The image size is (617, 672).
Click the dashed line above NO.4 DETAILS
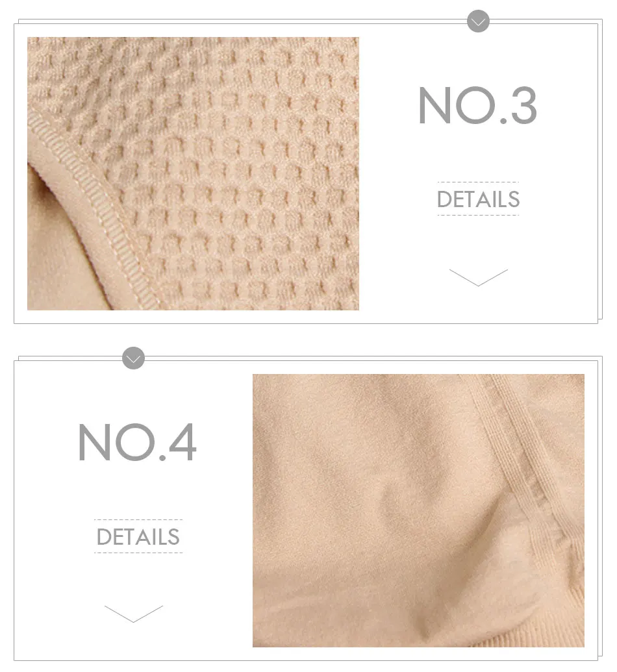point(138,519)
